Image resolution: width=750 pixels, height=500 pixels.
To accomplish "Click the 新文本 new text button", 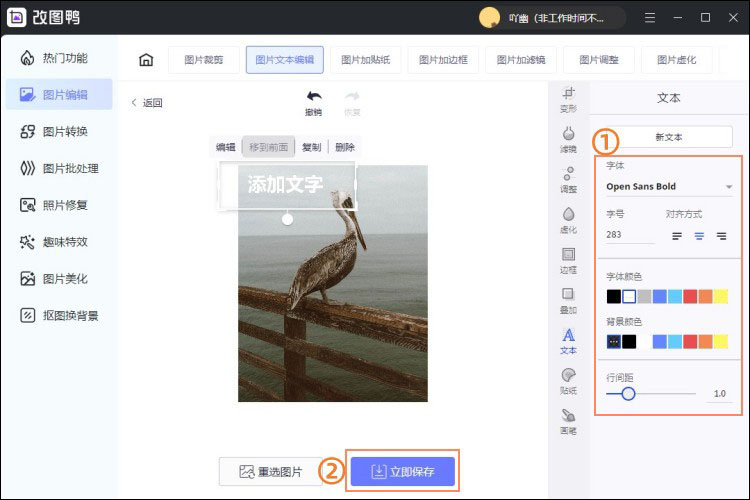I will coord(669,137).
